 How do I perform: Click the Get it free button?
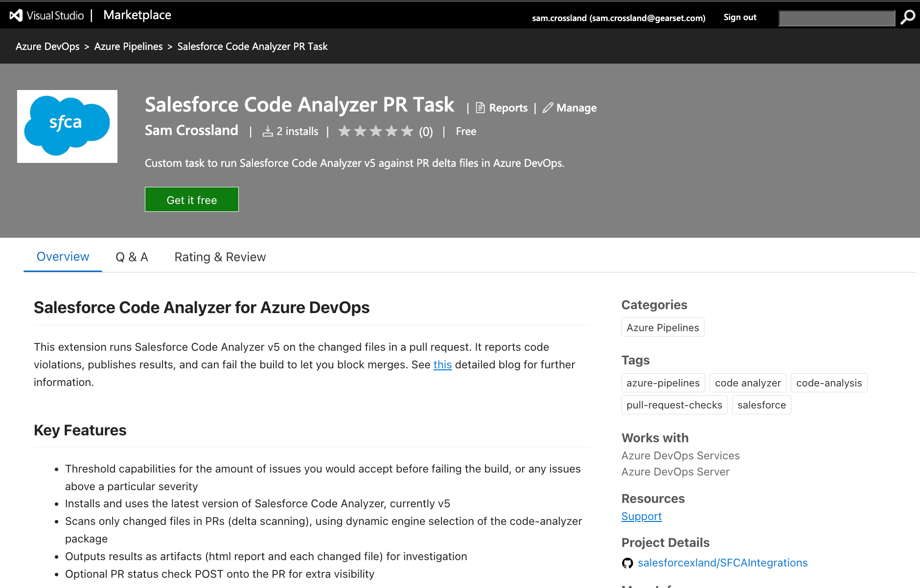[192, 200]
